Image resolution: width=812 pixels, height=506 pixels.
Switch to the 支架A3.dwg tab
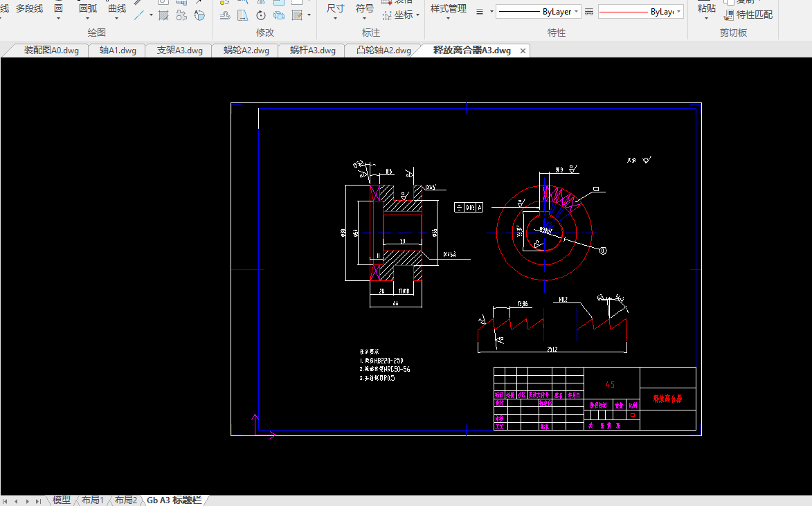180,51
